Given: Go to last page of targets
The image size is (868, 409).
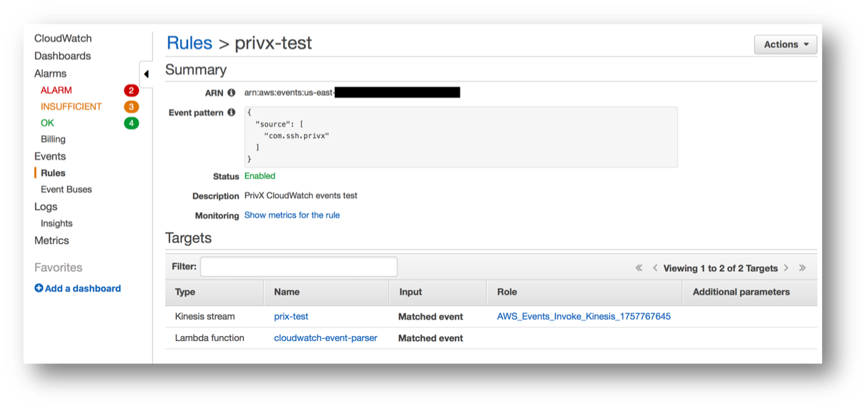Looking at the screenshot, I should pos(802,268).
